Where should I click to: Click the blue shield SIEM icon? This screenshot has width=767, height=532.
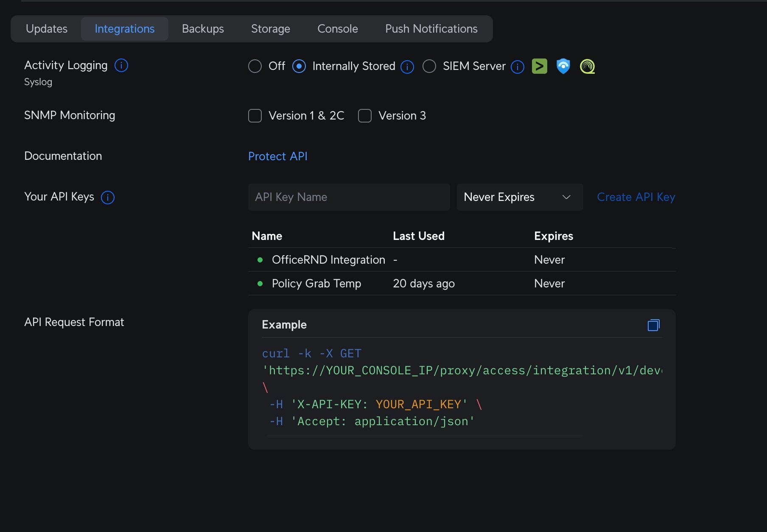563,66
